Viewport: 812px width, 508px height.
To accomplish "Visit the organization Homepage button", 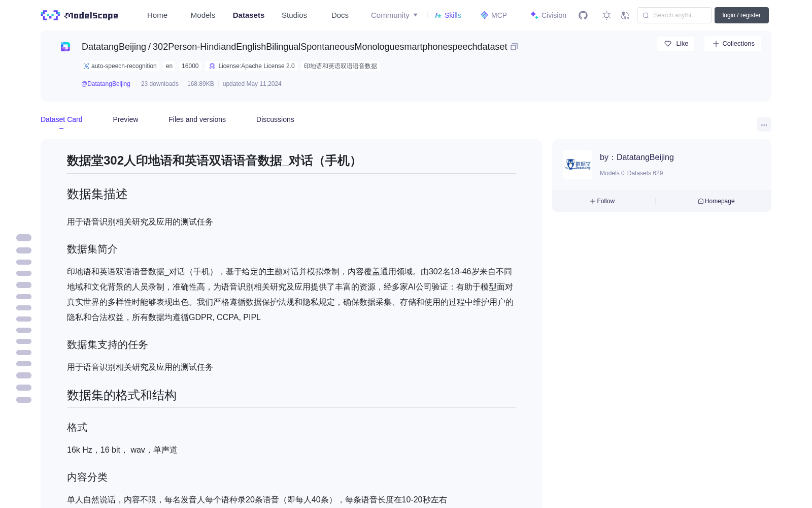I will tap(716, 201).
